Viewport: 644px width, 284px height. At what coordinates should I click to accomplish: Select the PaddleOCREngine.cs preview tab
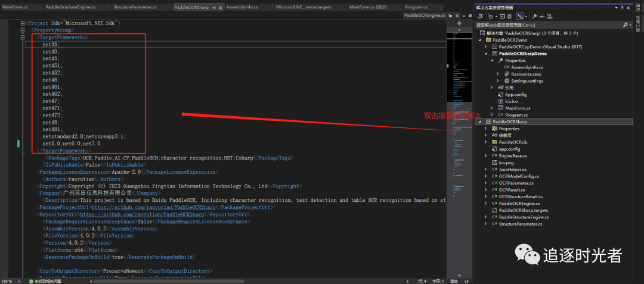click(425, 15)
